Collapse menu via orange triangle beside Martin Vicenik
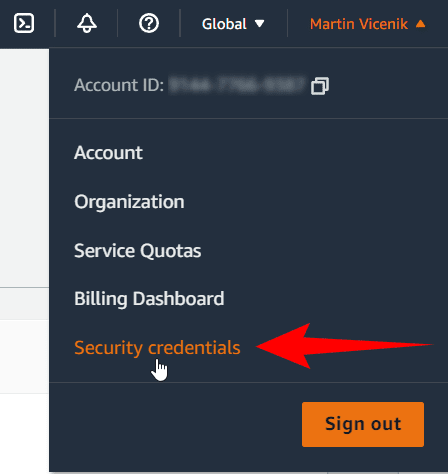This screenshot has width=448, height=474. coord(420,24)
